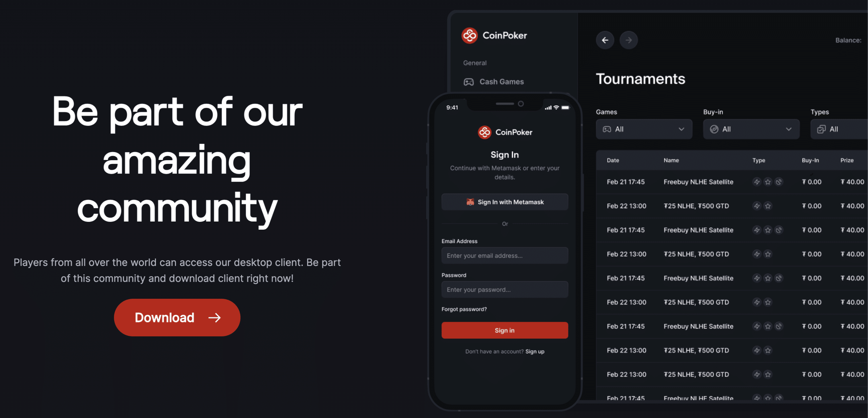868x418 pixels.
Task: Click the back arrow navigation icon
Action: 605,40
